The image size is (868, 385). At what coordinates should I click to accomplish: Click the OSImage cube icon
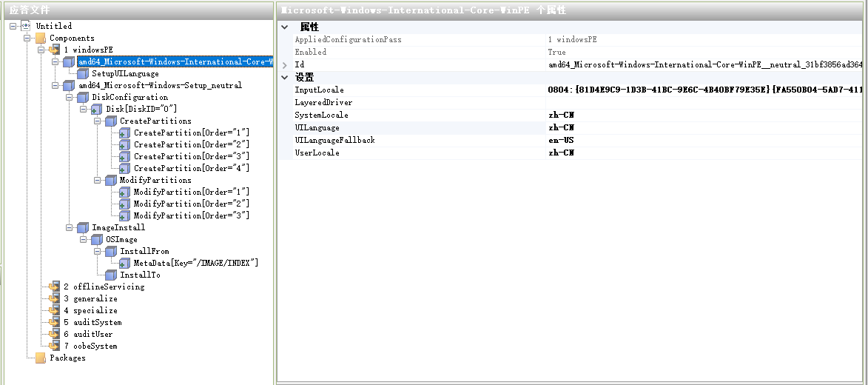(x=96, y=239)
